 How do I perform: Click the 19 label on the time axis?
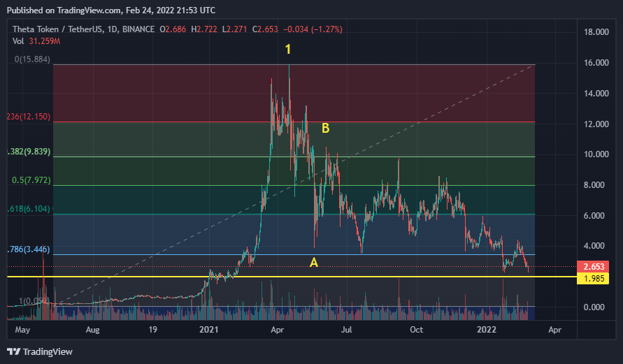coord(153,330)
